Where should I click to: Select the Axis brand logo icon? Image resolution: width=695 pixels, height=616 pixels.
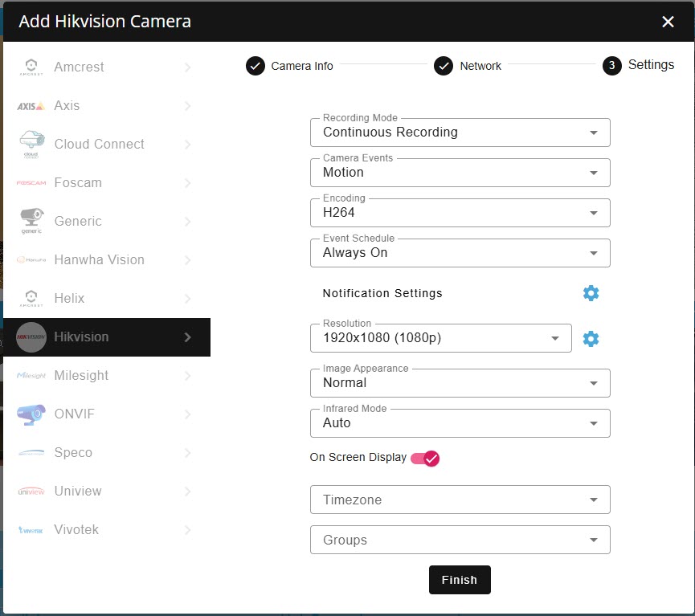point(31,106)
